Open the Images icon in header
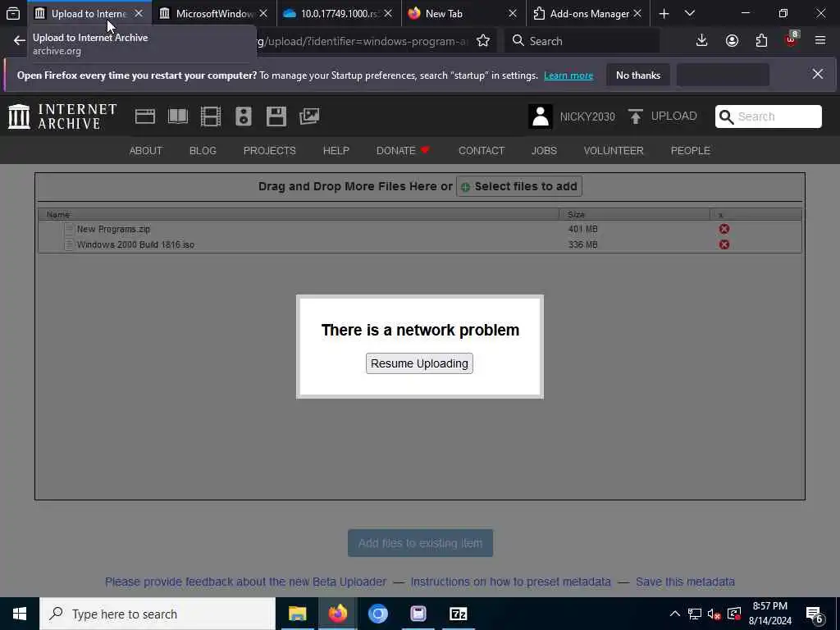840x630 pixels. click(309, 116)
